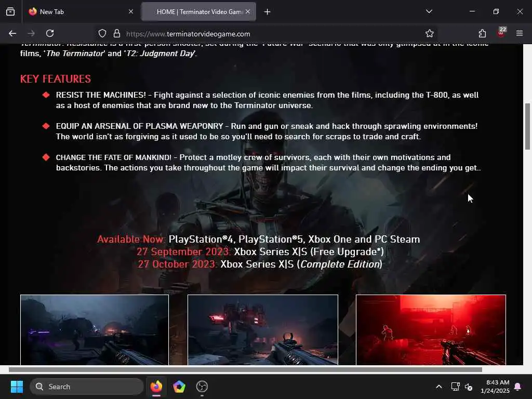Restore down the Firefox window

496,11
